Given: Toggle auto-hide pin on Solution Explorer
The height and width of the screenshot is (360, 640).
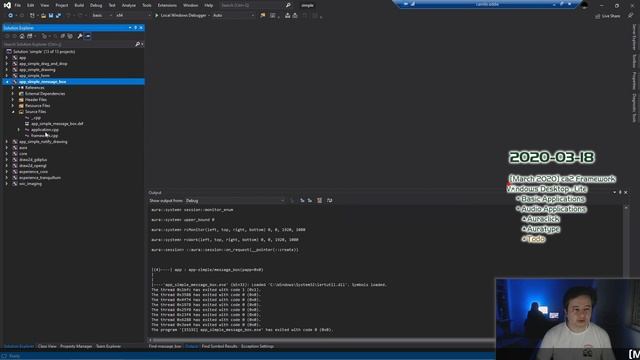Looking at the screenshot, I should pos(136,28).
